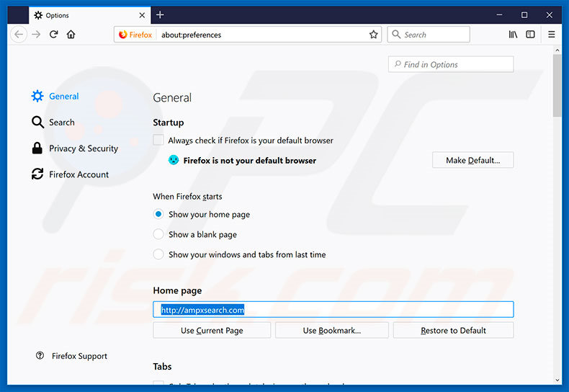
Task: Click the toolbar Search box
Action: (429, 35)
